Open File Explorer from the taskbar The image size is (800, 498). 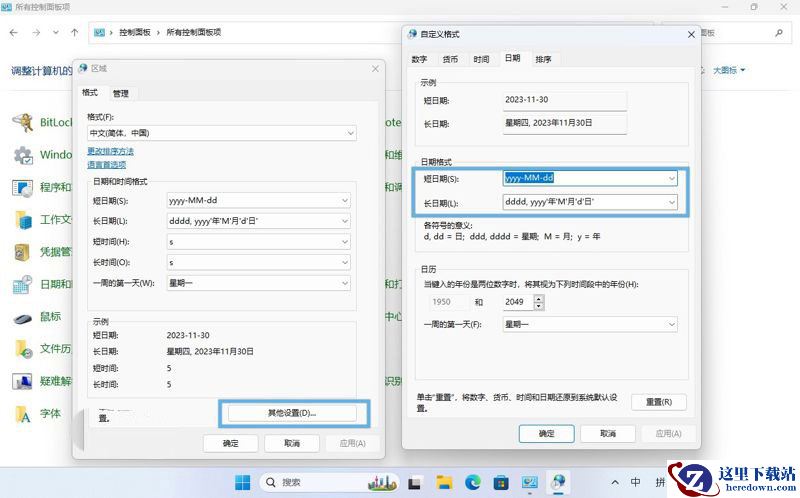(444, 482)
